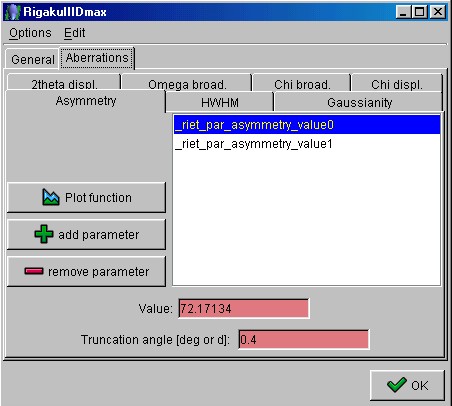The height and width of the screenshot is (406, 452).
Task: Click the Value input field
Action: pos(244,309)
